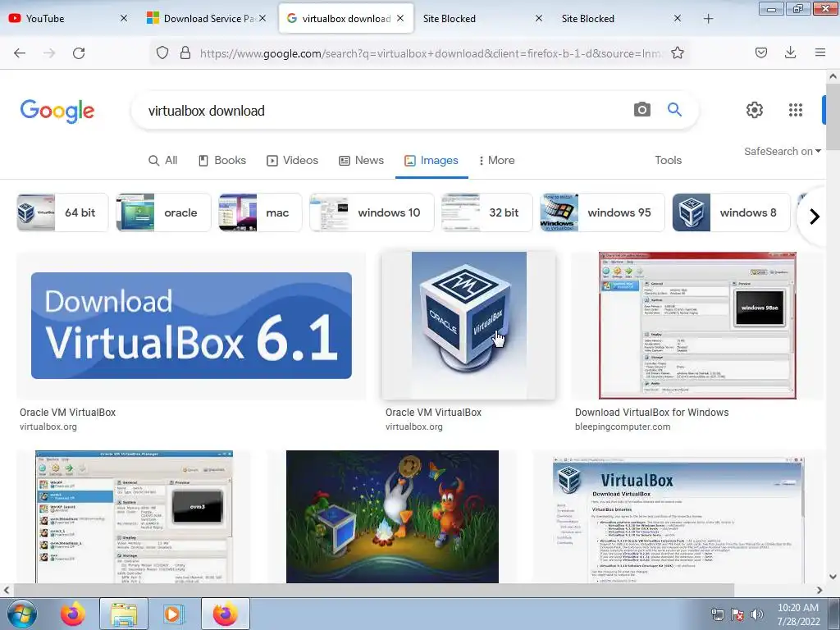Viewport: 840px width, 630px height.
Task: Click the blue magnifier search button
Action: click(x=674, y=110)
